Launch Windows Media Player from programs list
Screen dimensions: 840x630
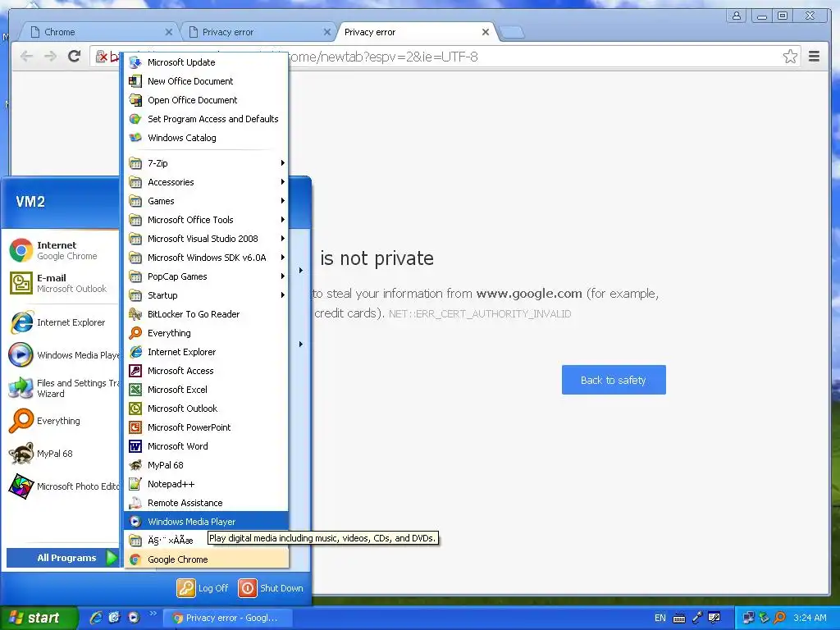pyautogui.click(x=206, y=521)
